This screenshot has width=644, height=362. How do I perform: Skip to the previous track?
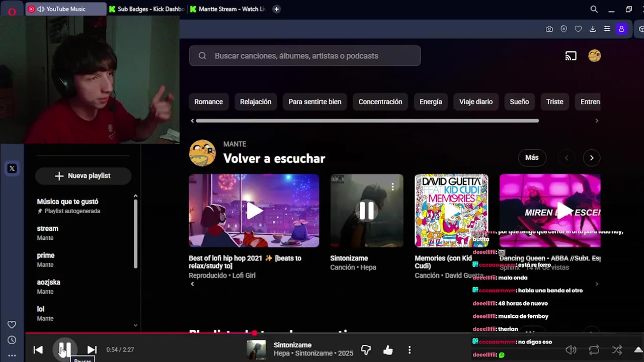[x=38, y=350]
